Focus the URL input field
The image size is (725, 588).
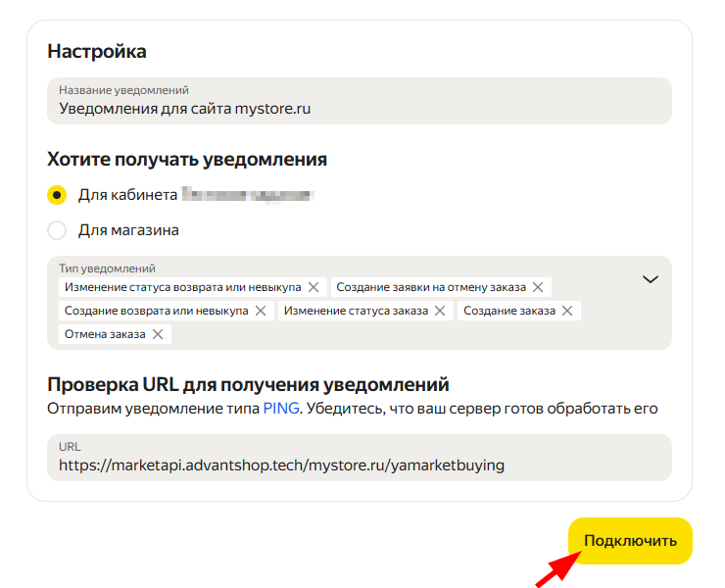(359, 465)
